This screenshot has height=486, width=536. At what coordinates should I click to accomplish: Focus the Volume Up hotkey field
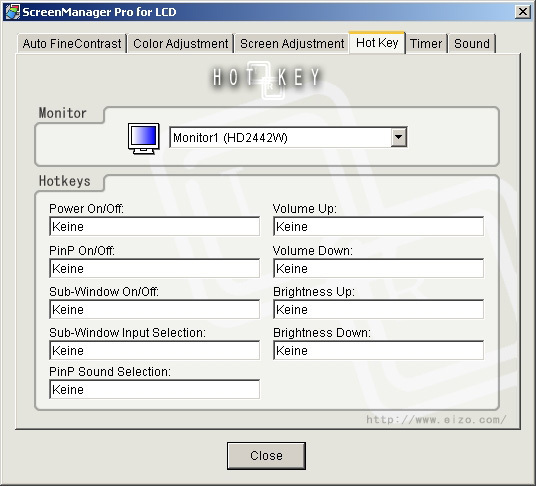378,226
